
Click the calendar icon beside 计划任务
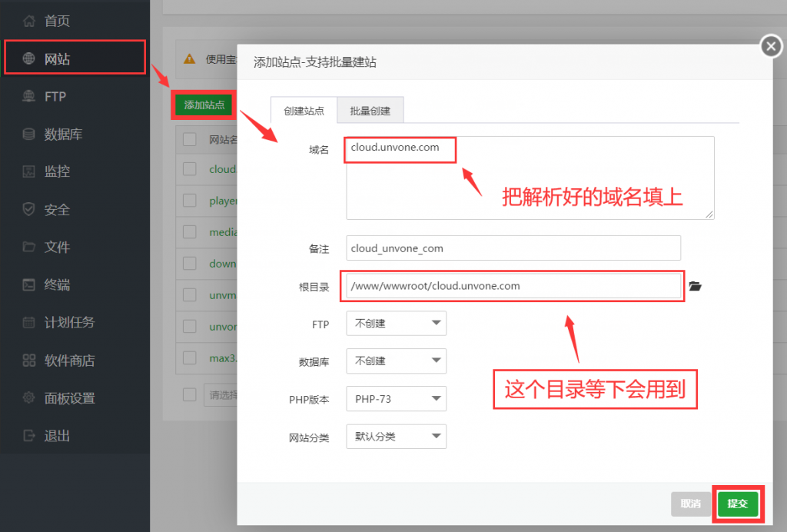point(29,322)
